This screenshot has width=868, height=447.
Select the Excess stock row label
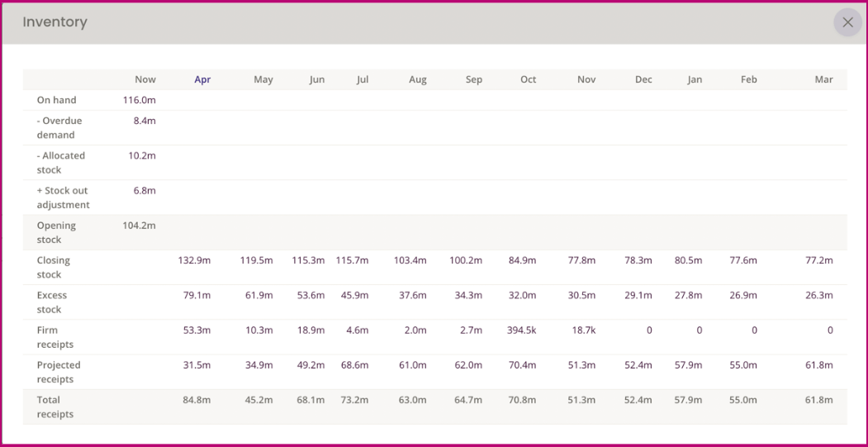tap(52, 302)
